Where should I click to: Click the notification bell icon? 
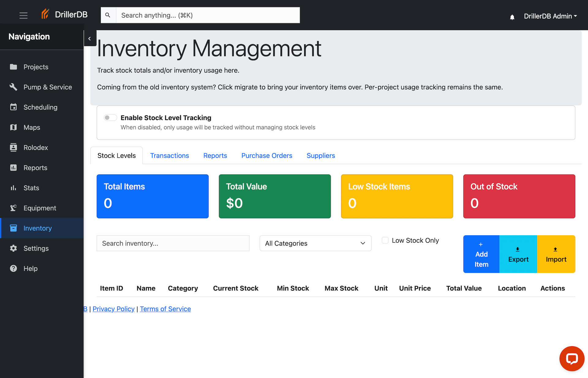coord(512,17)
